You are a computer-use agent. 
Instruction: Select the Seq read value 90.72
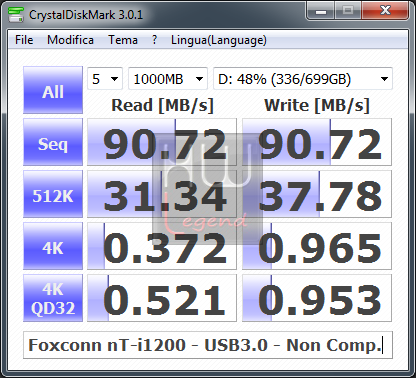point(162,142)
